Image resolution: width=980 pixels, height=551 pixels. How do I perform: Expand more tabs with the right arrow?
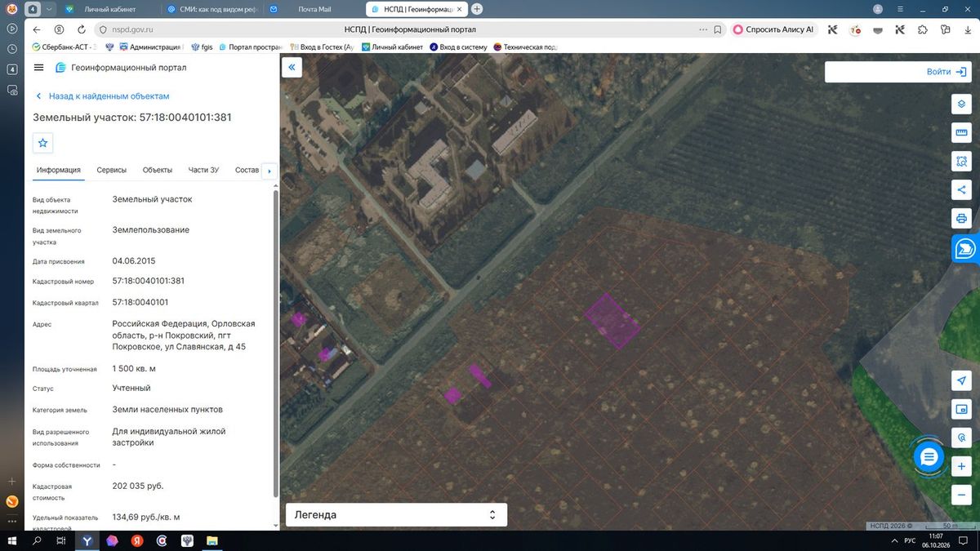[x=269, y=171]
